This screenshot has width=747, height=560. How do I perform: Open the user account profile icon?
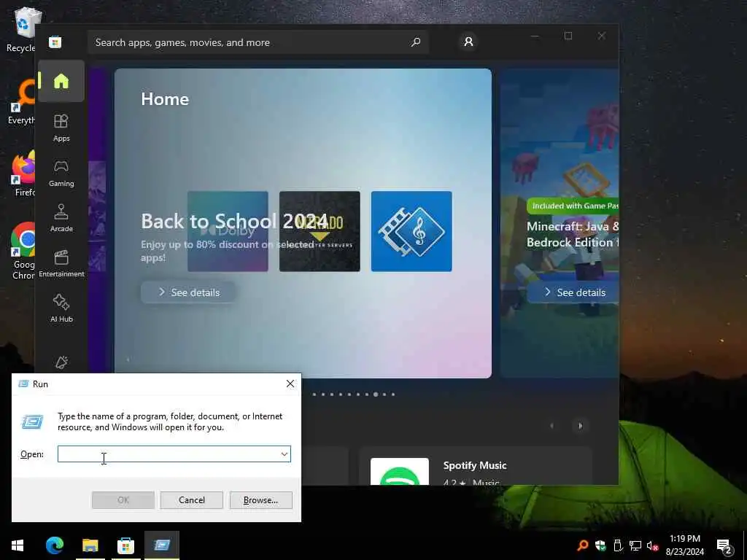tap(468, 42)
